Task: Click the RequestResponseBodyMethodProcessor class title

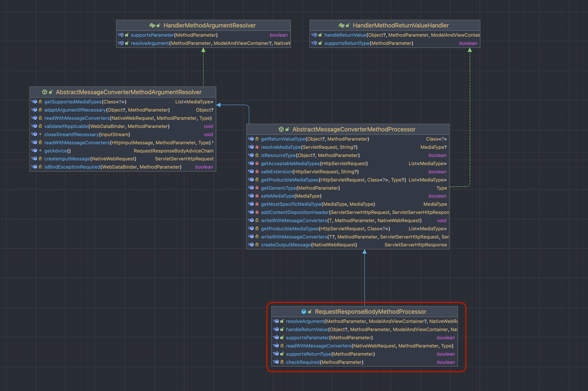Action: [x=370, y=312]
